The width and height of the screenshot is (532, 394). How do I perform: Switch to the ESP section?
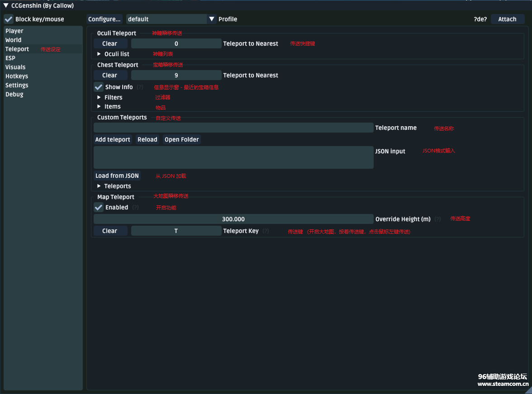[10, 58]
